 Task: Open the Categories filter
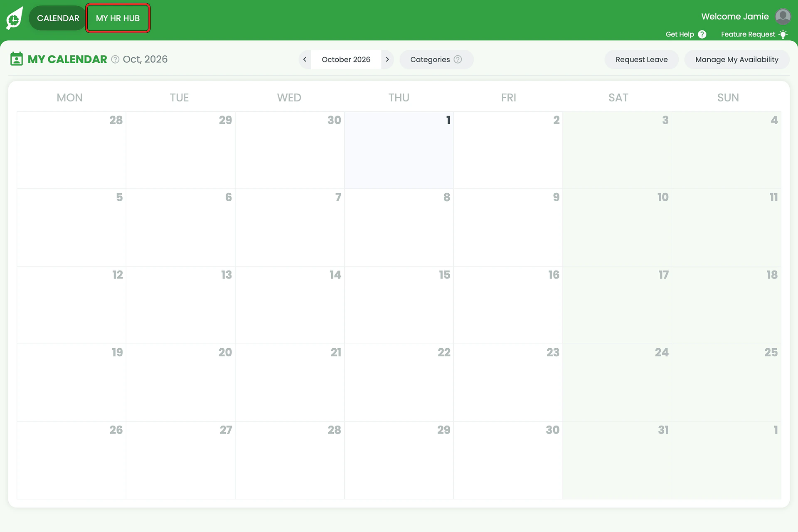[x=436, y=59]
